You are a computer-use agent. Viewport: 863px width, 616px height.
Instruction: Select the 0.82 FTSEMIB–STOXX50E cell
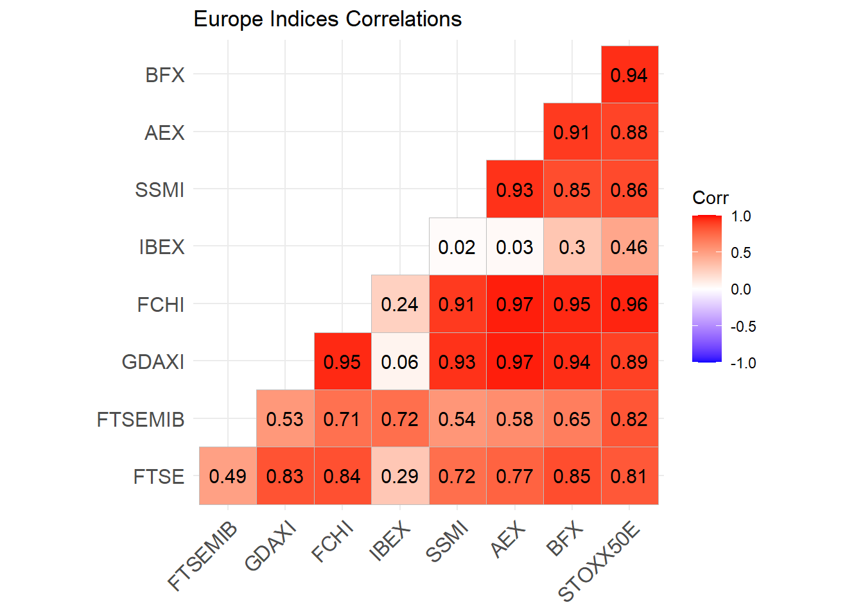tap(629, 419)
